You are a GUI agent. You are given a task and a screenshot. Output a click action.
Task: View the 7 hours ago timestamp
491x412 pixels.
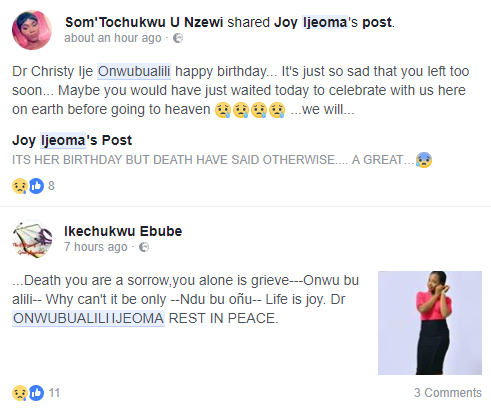pos(96,247)
